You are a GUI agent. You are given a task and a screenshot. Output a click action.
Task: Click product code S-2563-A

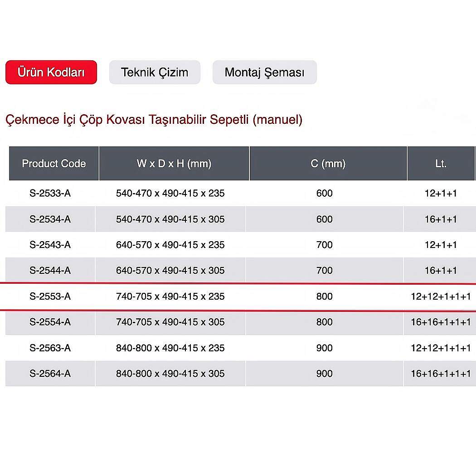(50, 348)
